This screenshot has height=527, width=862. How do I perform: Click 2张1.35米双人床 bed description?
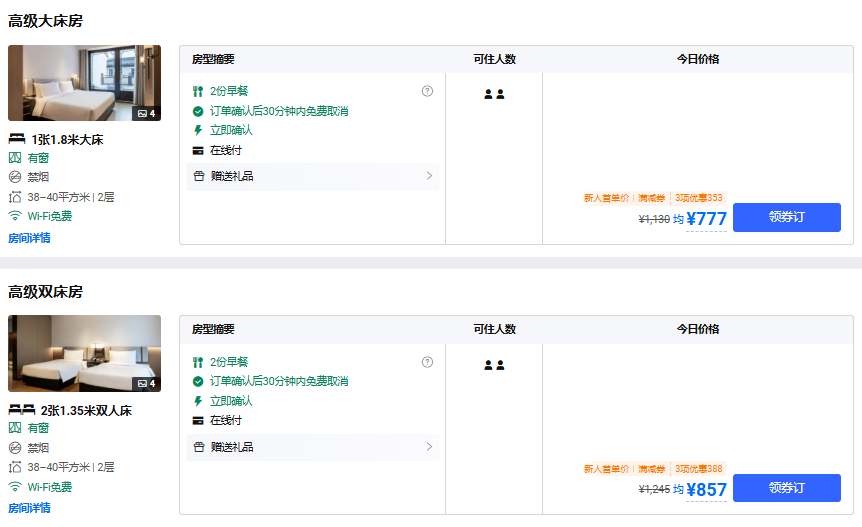click(x=86, y=410)
